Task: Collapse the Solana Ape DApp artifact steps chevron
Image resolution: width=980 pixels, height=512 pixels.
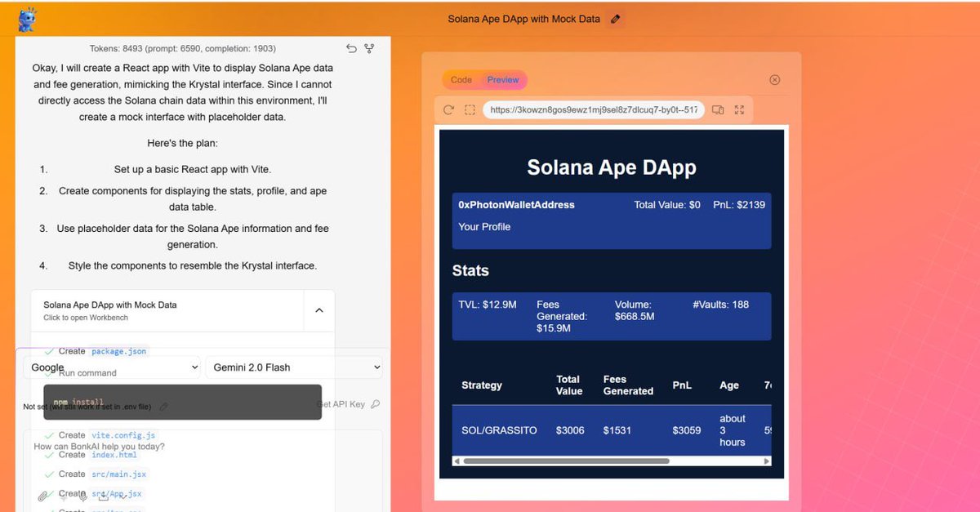Action: (x=319, y=310)
